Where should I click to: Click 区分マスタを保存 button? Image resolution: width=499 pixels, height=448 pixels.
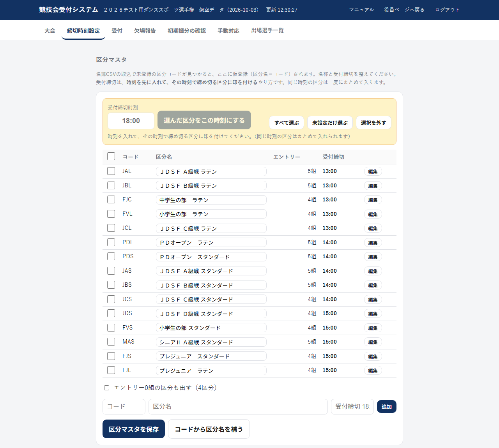click(134, 429)
